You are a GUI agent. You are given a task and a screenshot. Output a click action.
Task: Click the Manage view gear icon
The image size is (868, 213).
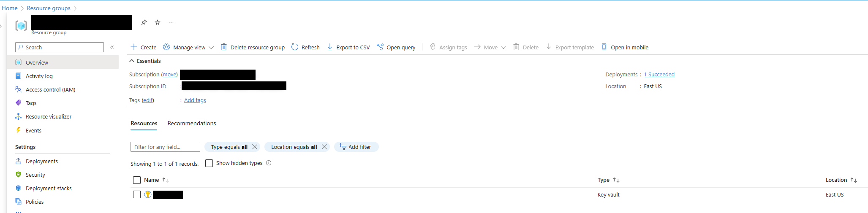[166, 47]
